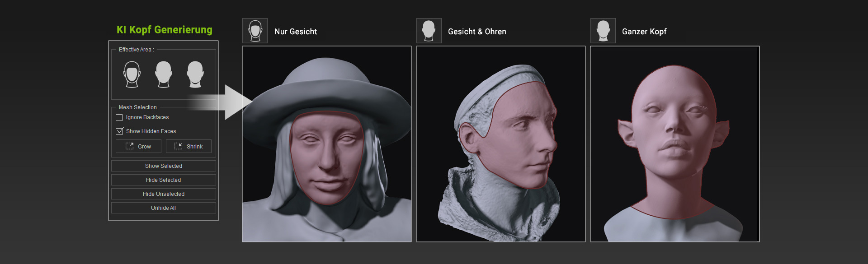Click the Nur Gesicht label text
Image resolution: width=868 pixels, height=264 pixels.
coord(295,32)
